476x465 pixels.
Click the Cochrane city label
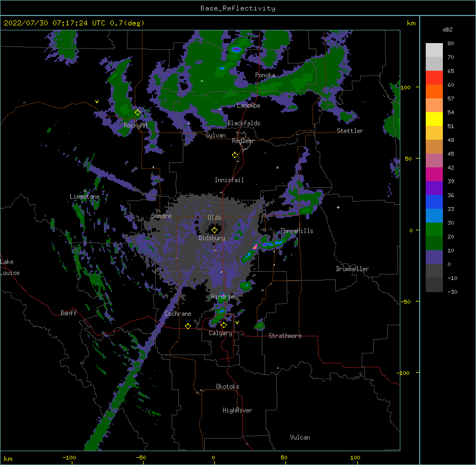pos(178,314)
